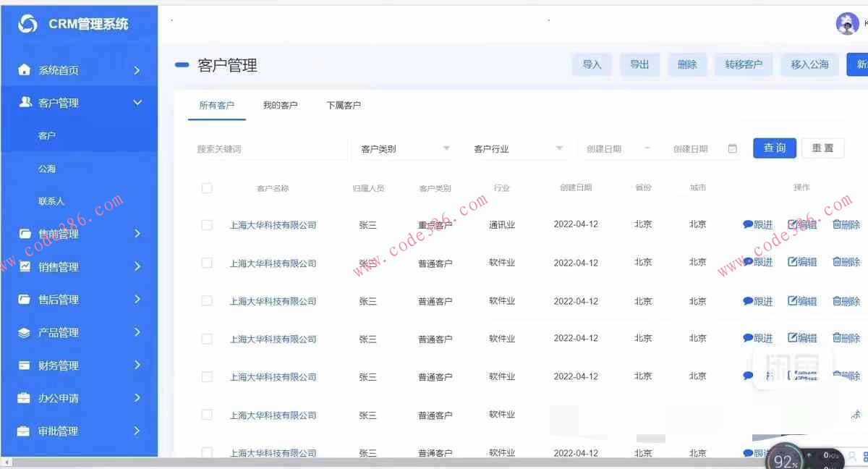Open the 客户行业 dropdown

(x=517, y=148)
